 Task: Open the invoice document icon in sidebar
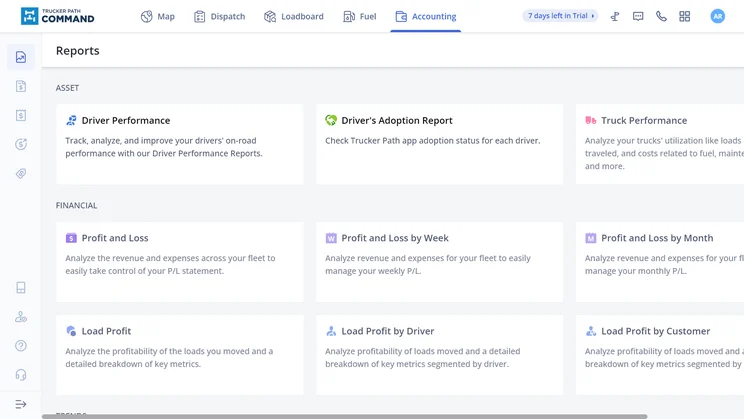[x=21, y=86]
